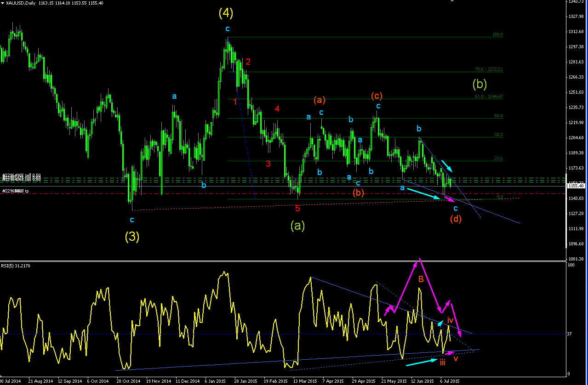Click the iii label in RSI window

click(442, 362)
